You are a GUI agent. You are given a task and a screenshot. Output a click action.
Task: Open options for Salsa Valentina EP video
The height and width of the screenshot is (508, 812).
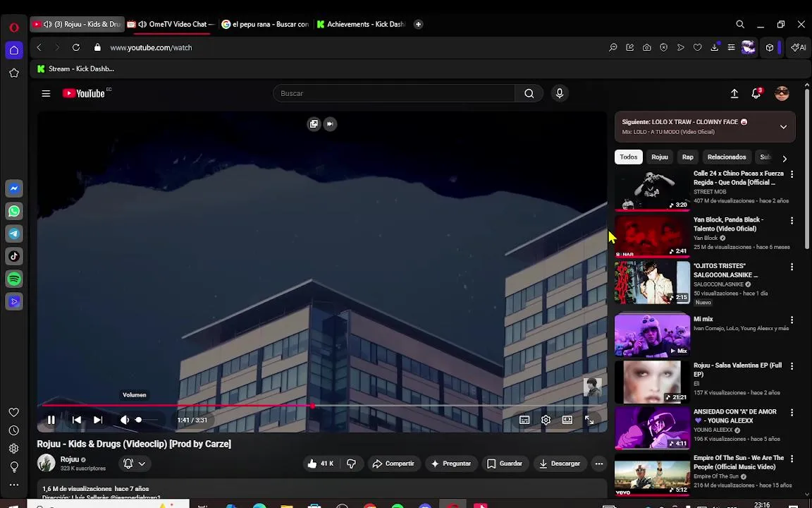(x=792, y=366)
